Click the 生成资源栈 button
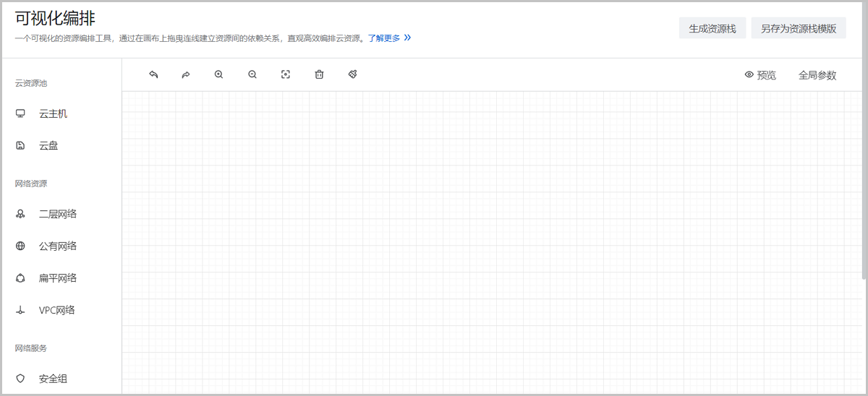Image resolution: width=868 pixels, height=396 pixels. click(712, 29)
